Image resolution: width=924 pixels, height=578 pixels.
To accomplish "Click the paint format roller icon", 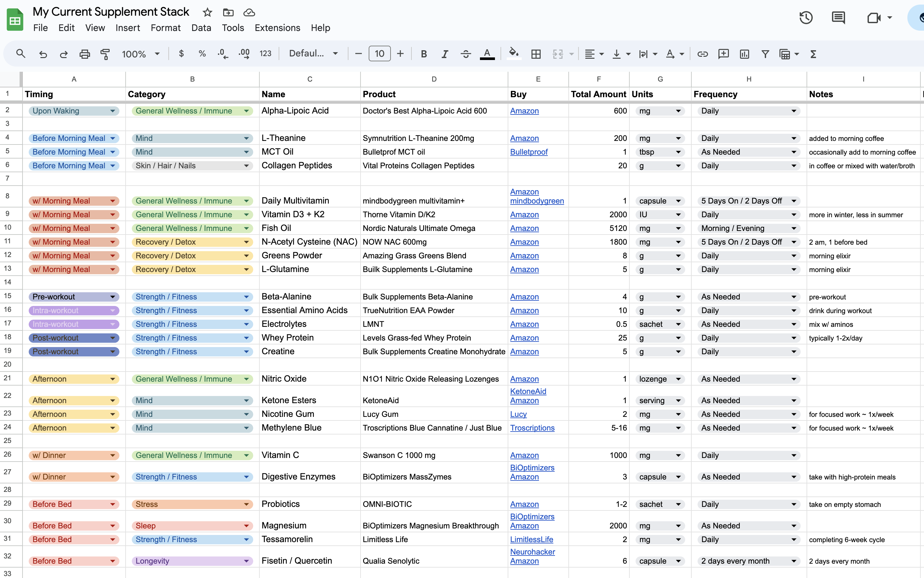I will [x=105, y=54].
